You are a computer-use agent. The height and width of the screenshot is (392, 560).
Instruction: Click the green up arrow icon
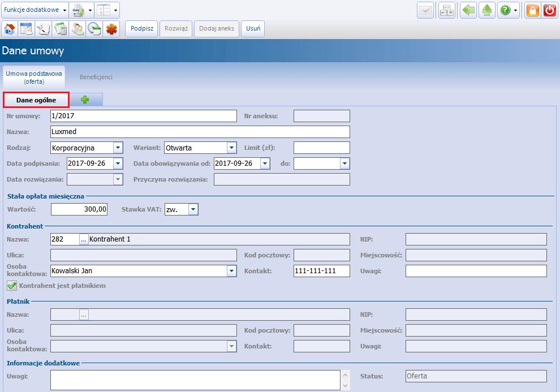(487, 10)
